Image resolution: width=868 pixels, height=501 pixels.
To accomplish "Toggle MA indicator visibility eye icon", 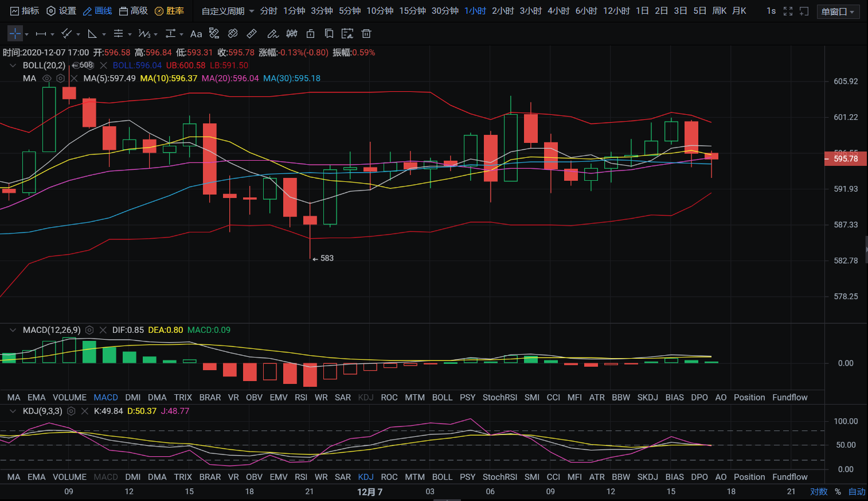I will [x=47, y=79].
